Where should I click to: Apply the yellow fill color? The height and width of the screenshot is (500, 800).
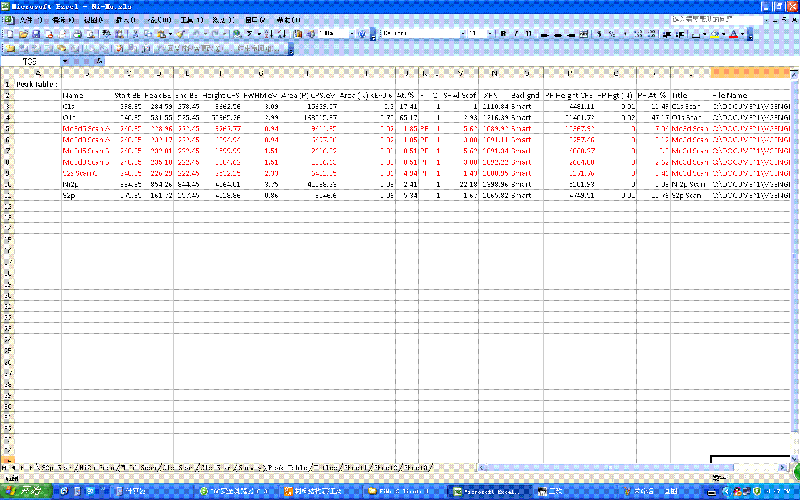click(714, 34)
